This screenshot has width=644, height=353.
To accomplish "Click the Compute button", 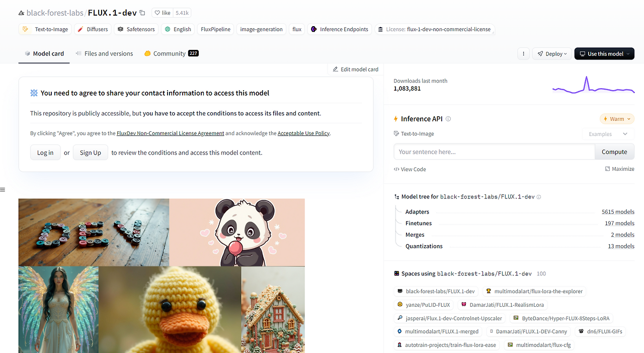I will 614,152.
